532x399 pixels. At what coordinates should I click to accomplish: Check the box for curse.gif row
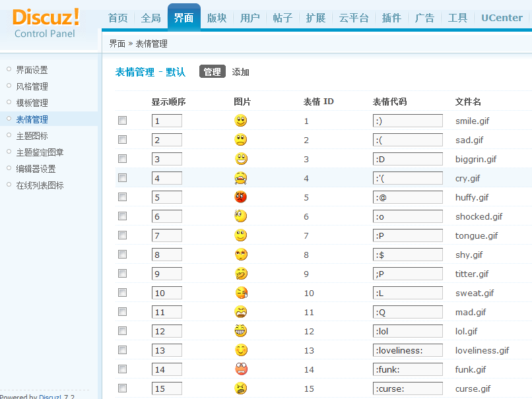[x=123, y=388]
